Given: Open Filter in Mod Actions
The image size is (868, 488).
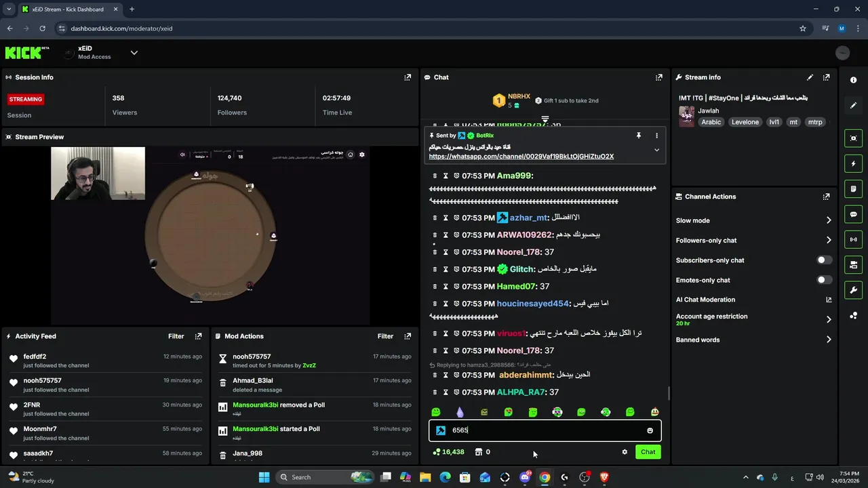Looking at the screenshot, I should pos(385,336).
